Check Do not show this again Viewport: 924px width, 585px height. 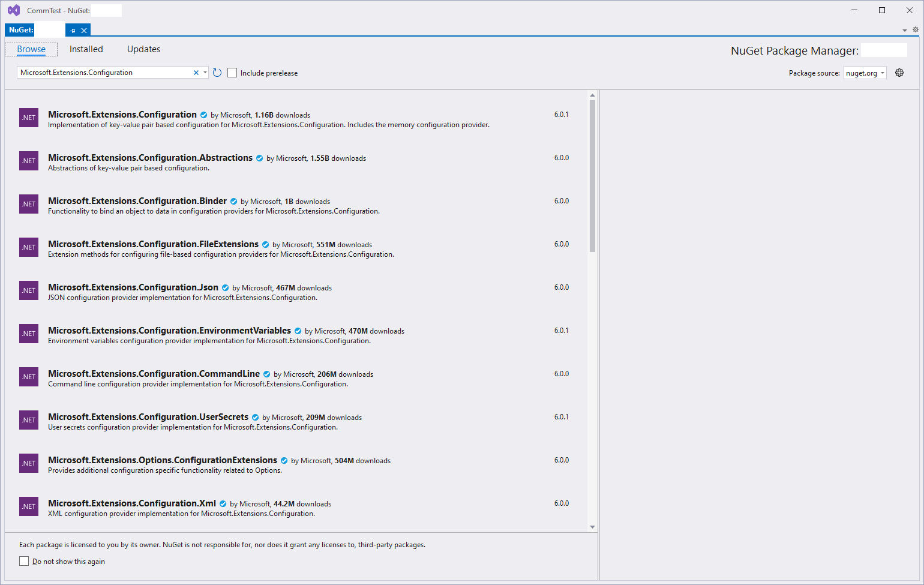point(24,561)
